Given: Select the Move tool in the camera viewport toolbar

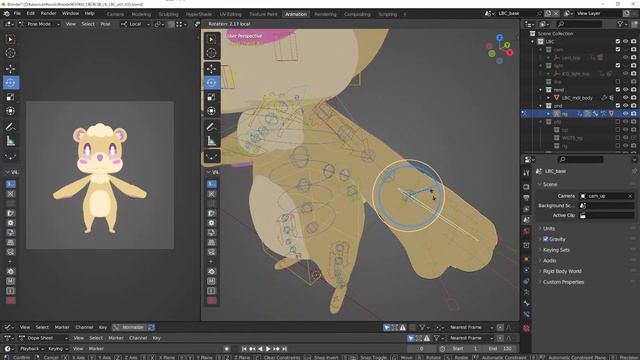Looking at the screenshot, I should (11, 68).
